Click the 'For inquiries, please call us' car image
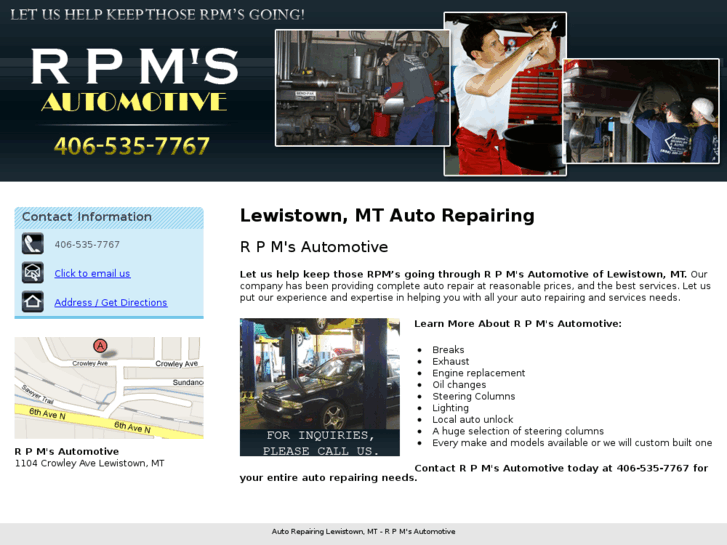727x545 pixels. tap(320, 387)
